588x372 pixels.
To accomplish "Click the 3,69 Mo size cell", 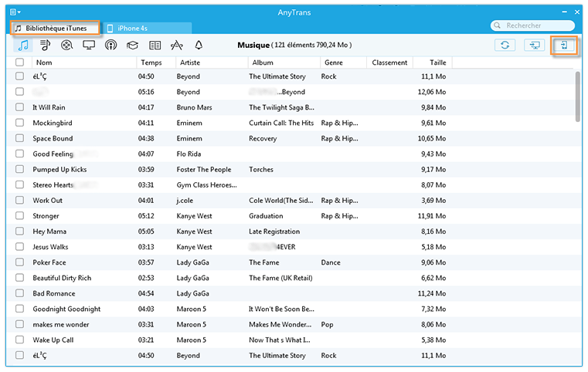I will [433, 201].
